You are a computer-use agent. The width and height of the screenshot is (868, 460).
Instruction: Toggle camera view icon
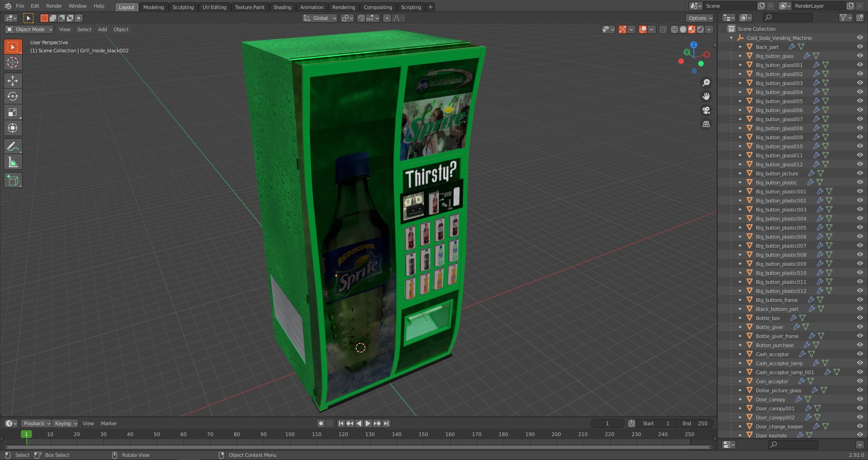706,110
